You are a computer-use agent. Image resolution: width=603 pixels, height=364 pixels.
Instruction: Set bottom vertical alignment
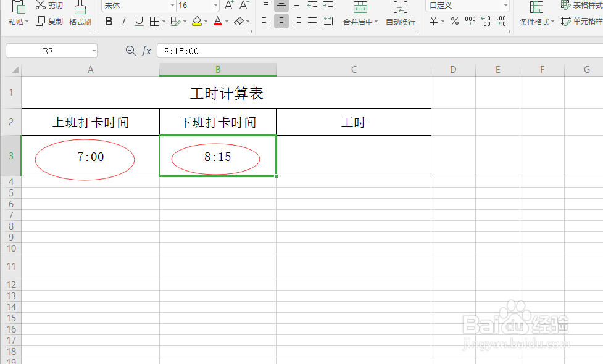[296, 6]
